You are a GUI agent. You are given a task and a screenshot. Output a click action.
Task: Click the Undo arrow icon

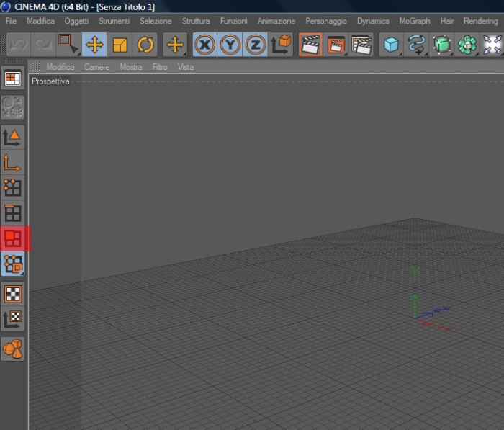point(18,45)
